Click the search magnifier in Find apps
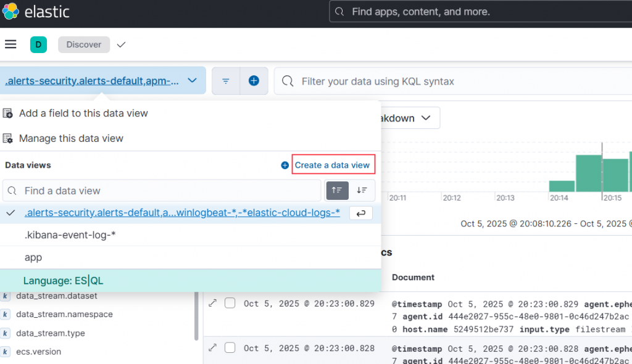The image size is (632, 364). pyautogui.click(x=339, y=12)
